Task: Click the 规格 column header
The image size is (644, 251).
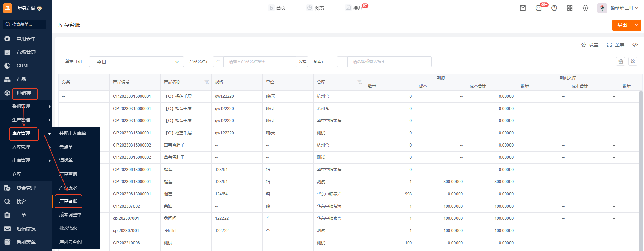Action: point(237,82)
